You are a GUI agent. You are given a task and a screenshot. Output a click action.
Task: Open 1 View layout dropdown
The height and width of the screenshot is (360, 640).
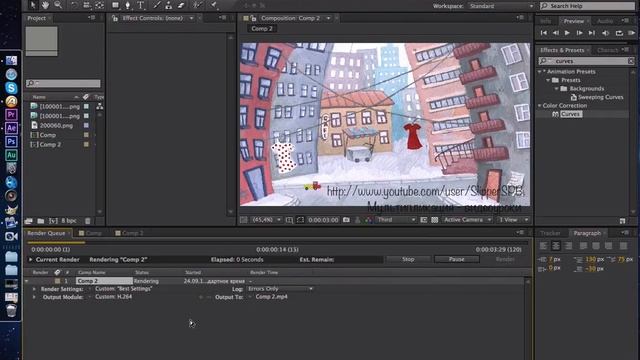(x=513, y=220)
